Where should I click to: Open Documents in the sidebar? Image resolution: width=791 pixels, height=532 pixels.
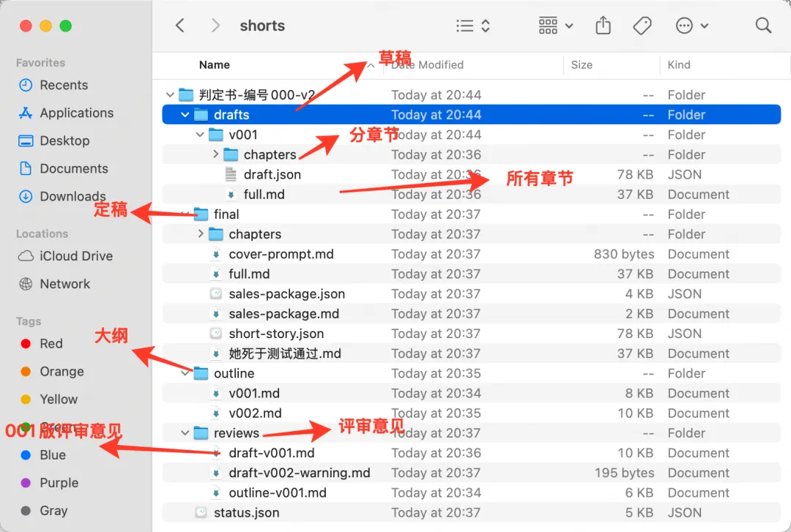[x=63, y=168]
